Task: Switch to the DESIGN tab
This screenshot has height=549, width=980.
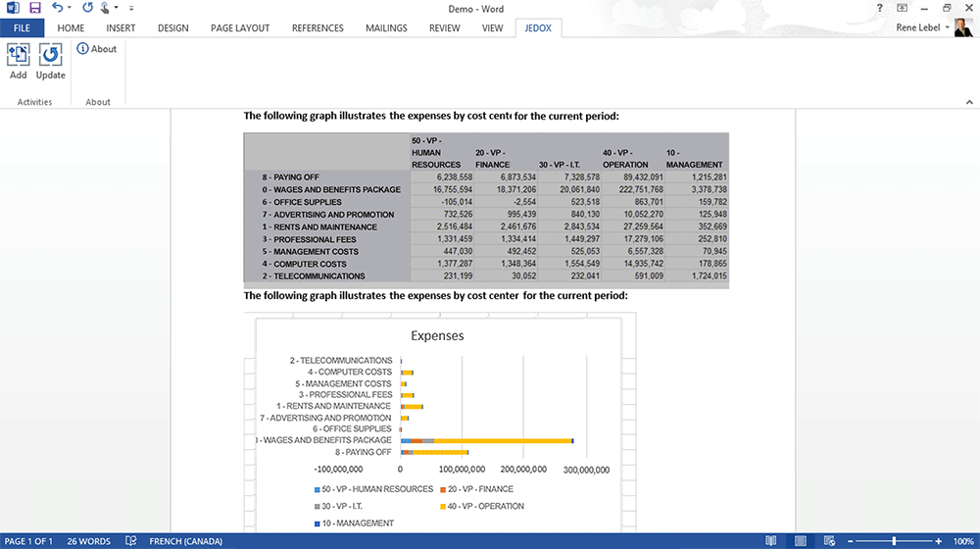Action: point(173,28)
